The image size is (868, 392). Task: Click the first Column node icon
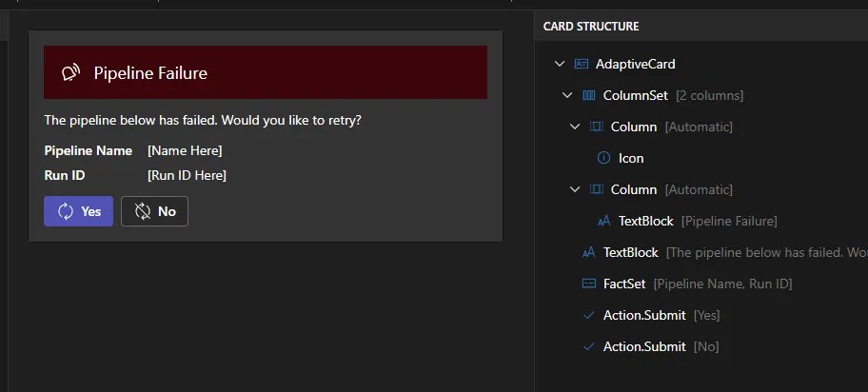[597, 127]
